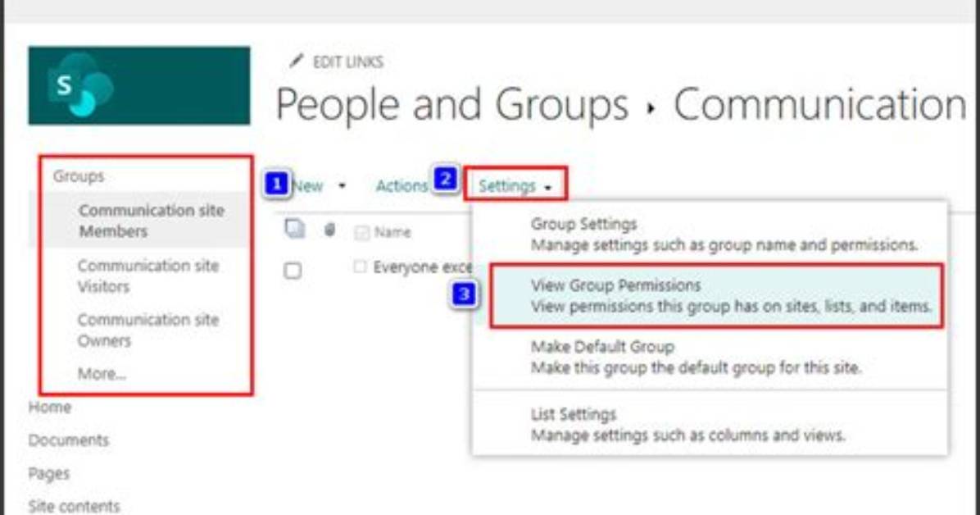Click the EDIT LINKS link
Image resolution: width=980 pixels, height=515 pixels.
[x=348, y=62]
